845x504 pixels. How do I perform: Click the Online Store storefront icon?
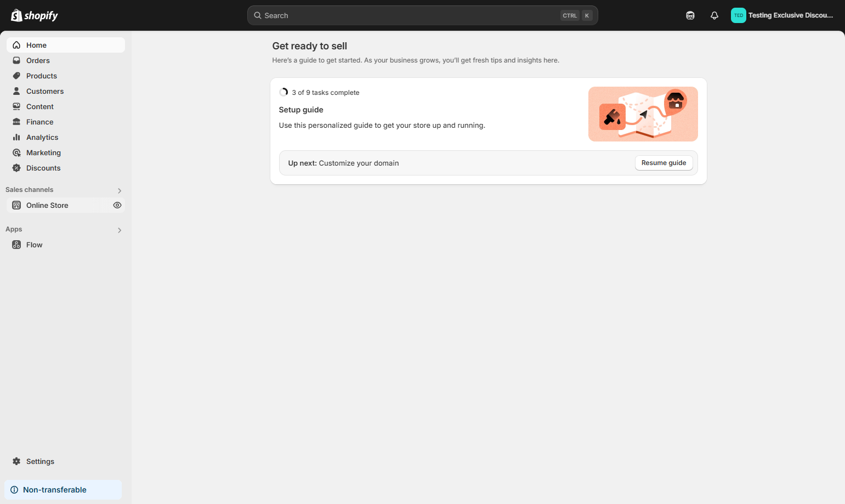coord(16,205)
